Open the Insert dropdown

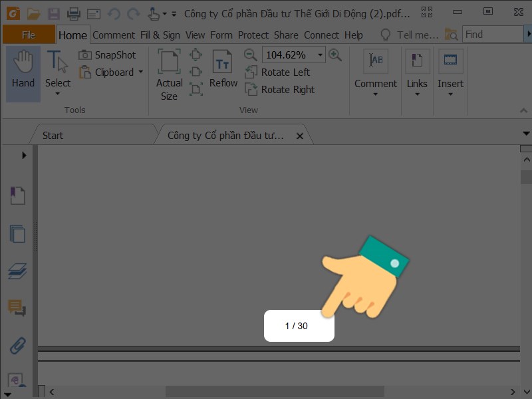pos(450,72)
